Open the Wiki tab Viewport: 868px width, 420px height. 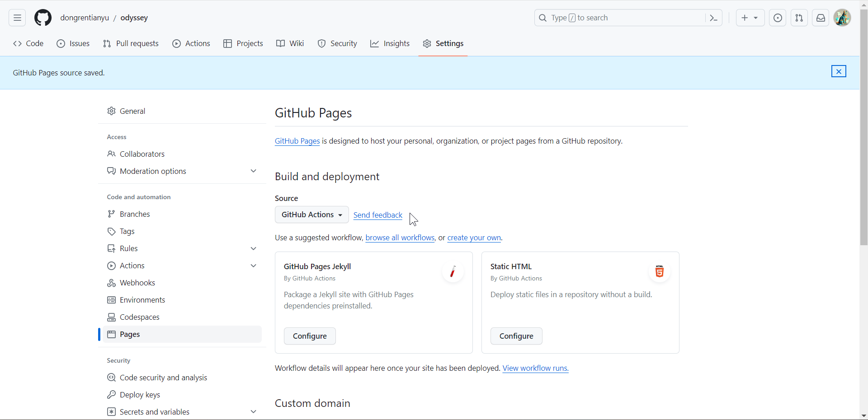290,43
